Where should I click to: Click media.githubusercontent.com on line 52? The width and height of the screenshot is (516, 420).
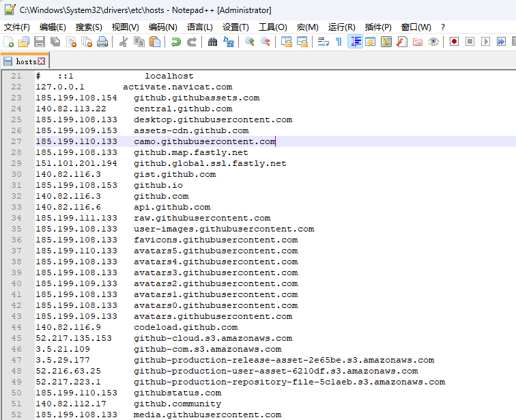pos(207,415)
